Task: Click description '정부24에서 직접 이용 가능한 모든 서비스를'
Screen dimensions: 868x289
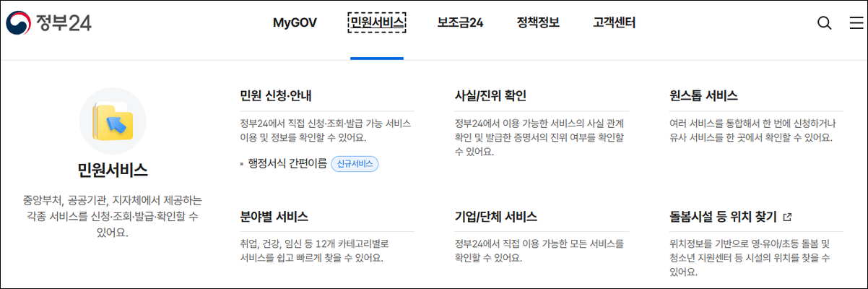Action: [x=539, y=250]
